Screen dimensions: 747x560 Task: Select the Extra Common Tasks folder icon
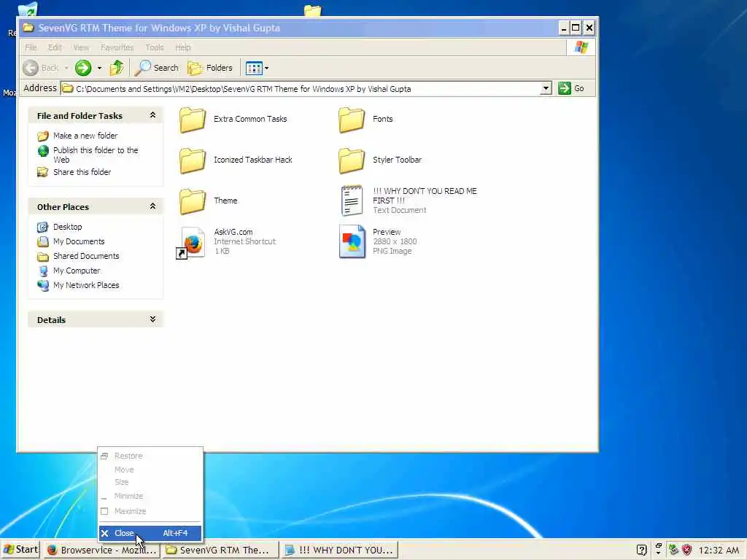(x=193, y=120)
